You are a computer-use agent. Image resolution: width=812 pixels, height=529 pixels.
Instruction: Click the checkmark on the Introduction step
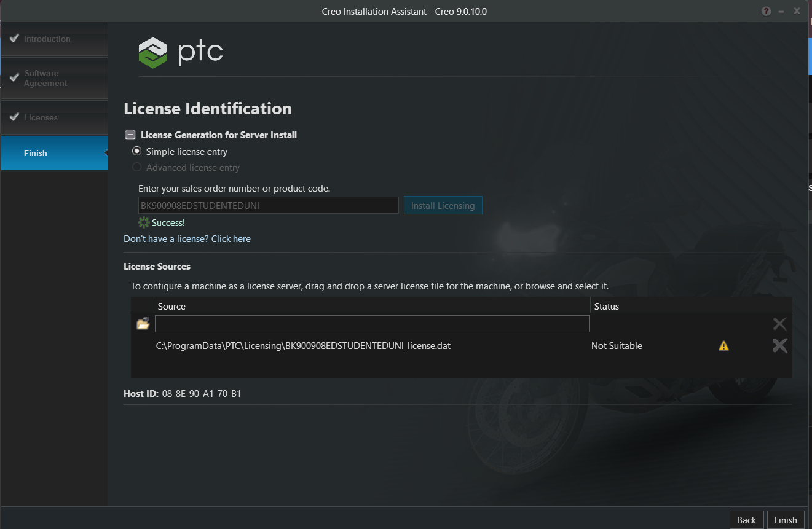(x=15, y=38)
